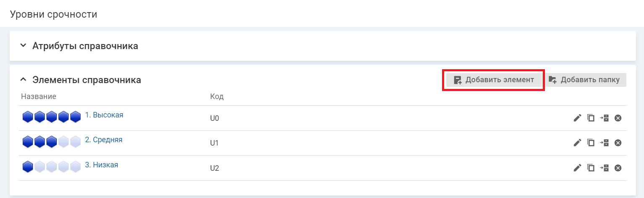Edit the '3. Низкая' element
644x198 pixels.
click(x=577, y=168)
